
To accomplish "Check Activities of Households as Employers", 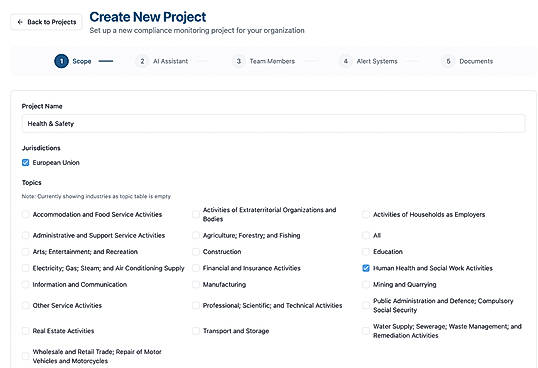I will tap(366, 214).
